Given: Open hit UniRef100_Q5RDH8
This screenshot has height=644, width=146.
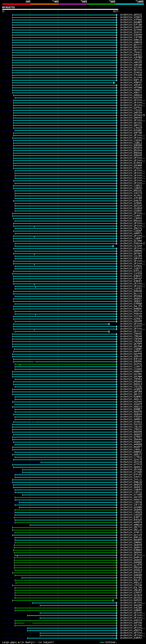Looking at the screenshot, I should (131, 251).
